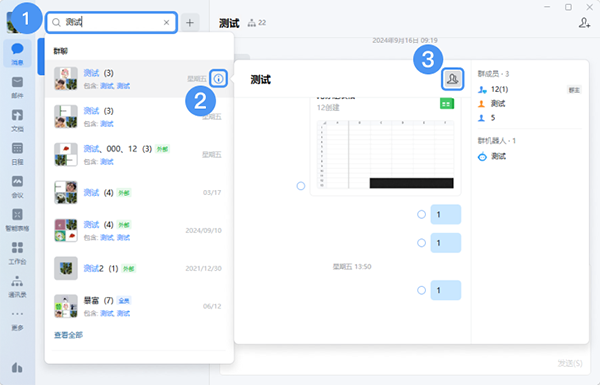Select the circle beside the spreadsheet message card

click(301, 186)
